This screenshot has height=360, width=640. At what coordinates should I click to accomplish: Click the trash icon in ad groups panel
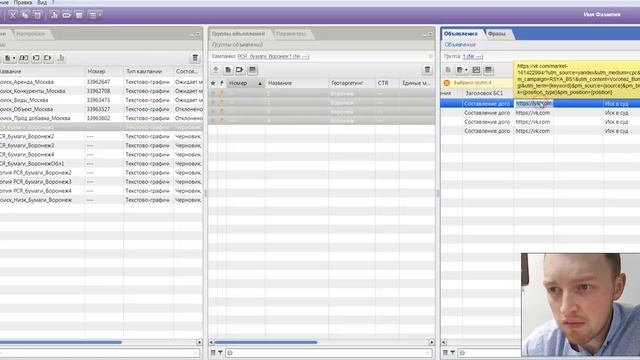(x=427, y=70)
